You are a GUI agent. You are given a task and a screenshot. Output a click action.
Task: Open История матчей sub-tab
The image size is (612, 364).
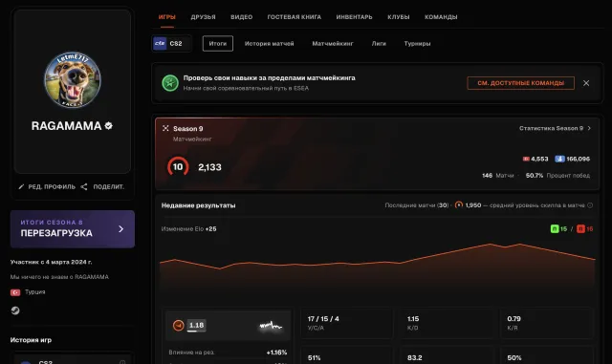coord(269,44)
